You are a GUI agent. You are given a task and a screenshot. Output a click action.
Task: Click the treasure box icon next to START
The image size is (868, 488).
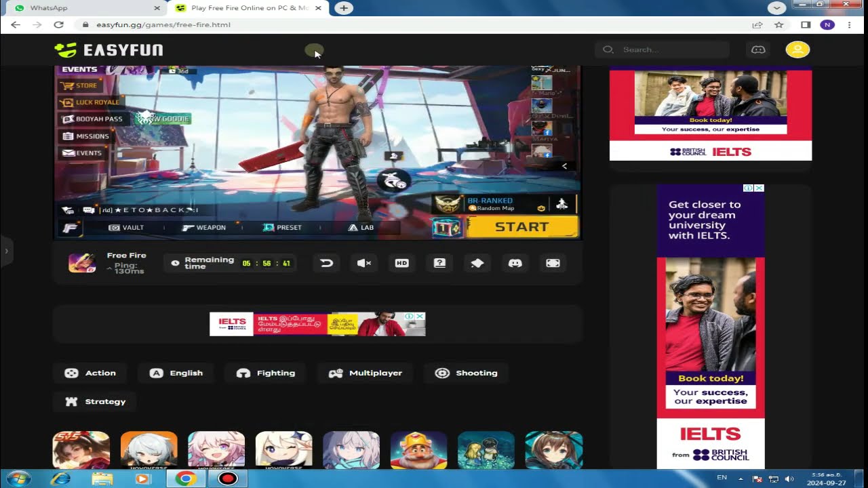tap(448, 228)
